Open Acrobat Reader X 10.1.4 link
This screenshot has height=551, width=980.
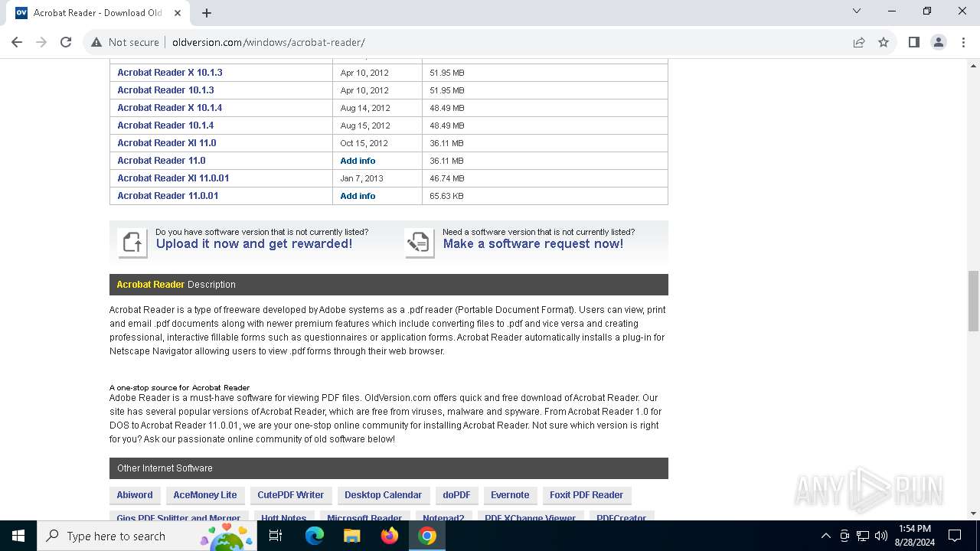click(x=170, y=108)
